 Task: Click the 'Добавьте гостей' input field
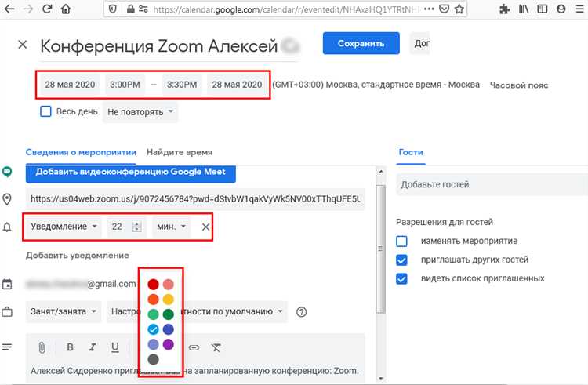pos(492,185)
